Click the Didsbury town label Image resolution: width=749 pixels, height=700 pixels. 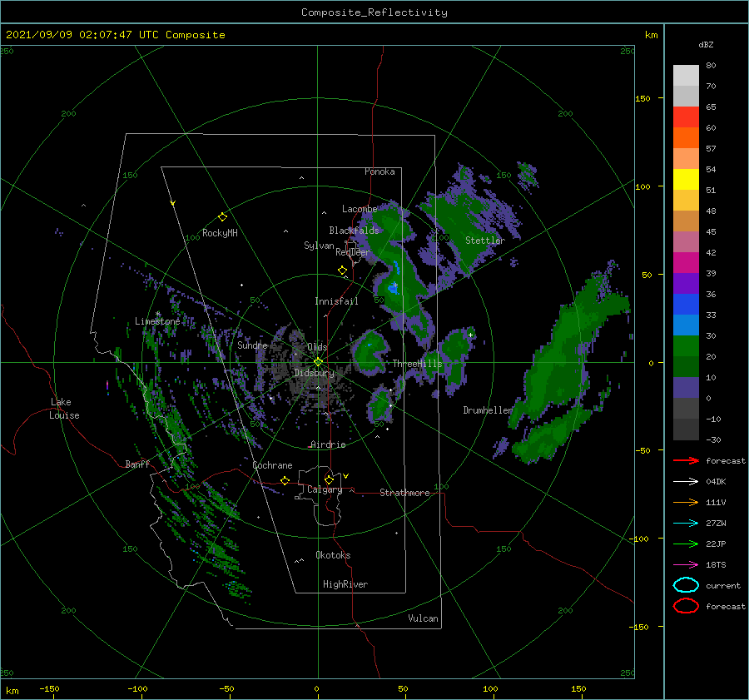314,373
